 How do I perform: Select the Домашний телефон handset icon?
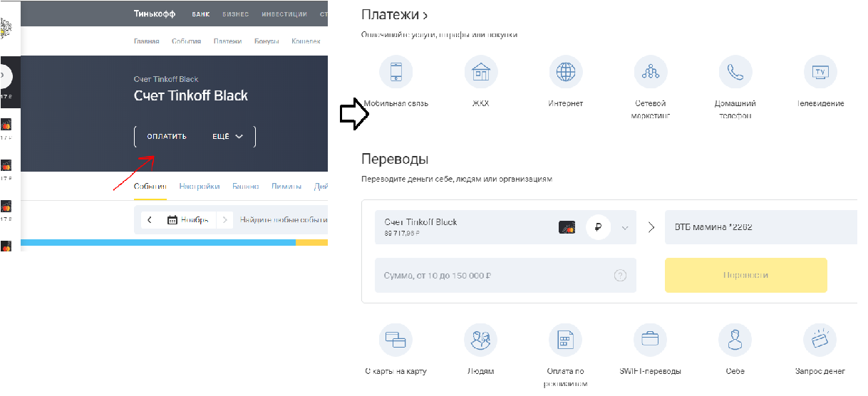point(735,71)
